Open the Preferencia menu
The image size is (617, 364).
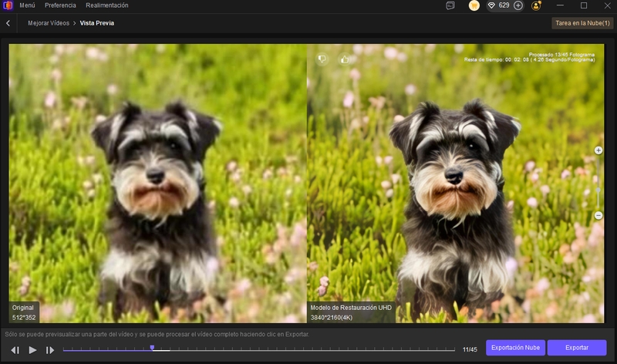60,5
